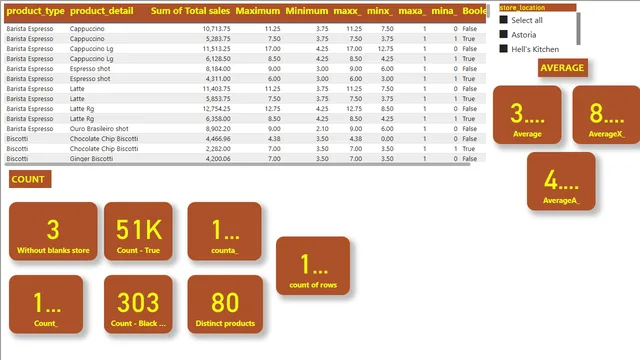Click total sales cell 6,128.50
Viewport: 640px width, 360px height.
point(218,59)
